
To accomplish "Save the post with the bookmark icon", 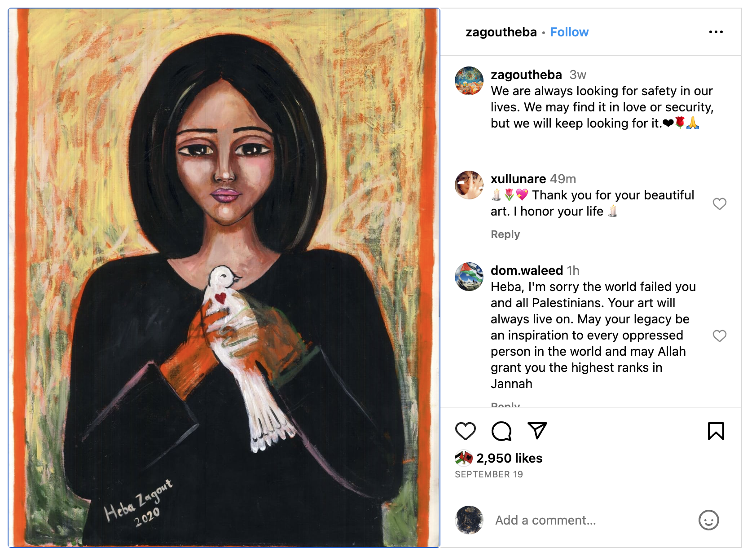I will [x=716, y=431].
